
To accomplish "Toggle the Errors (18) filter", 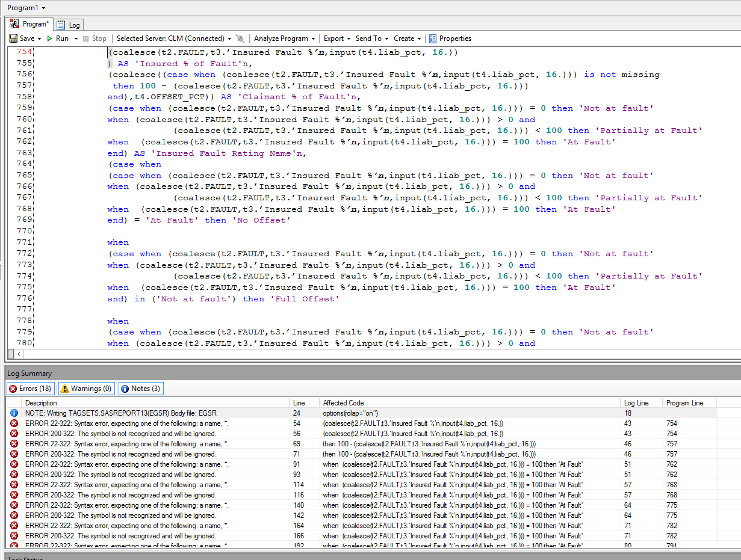I will point(30,389).
